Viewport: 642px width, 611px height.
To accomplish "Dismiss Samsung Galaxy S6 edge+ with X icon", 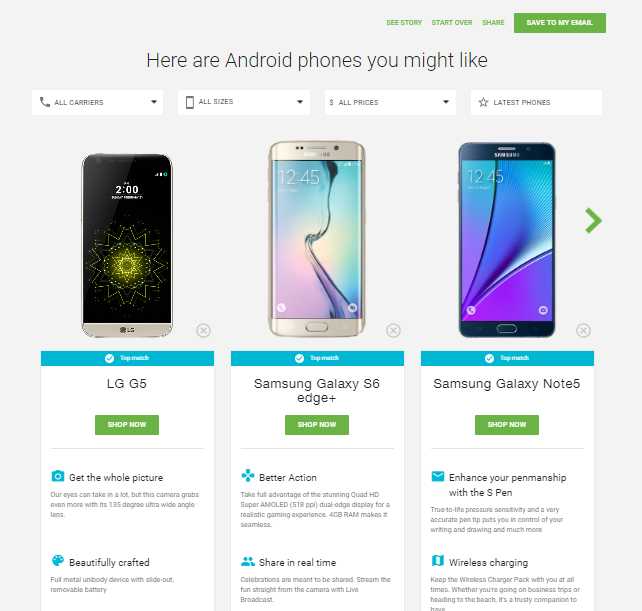I will pos(393,330).
